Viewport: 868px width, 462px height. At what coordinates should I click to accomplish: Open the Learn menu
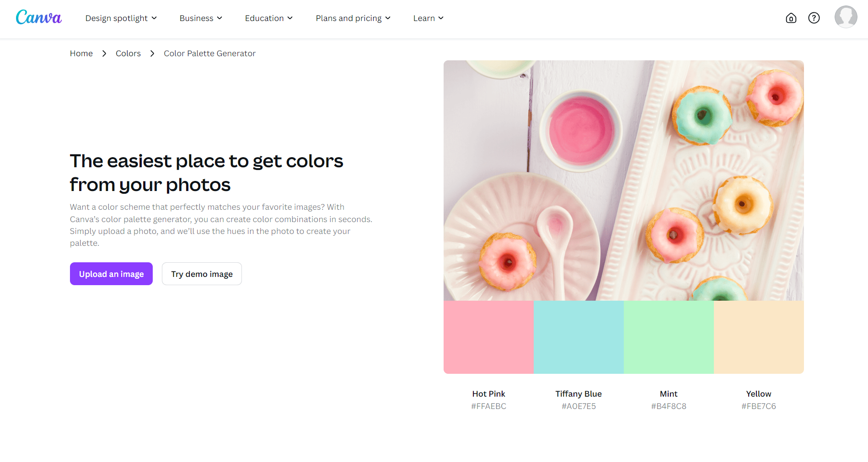pos(428,18)
